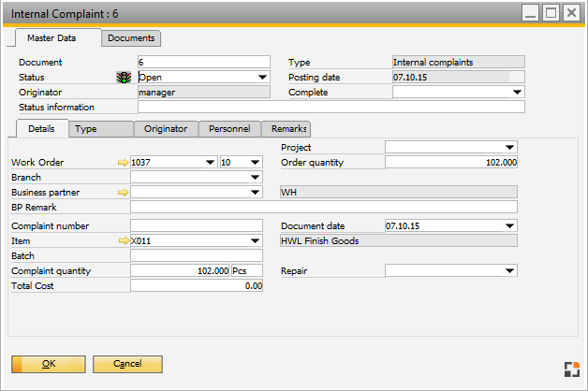The width and height of the screenshot is (588, 391).
Task: Select the Originator tab
Action: pyautogui.click(x=166, y=129)
